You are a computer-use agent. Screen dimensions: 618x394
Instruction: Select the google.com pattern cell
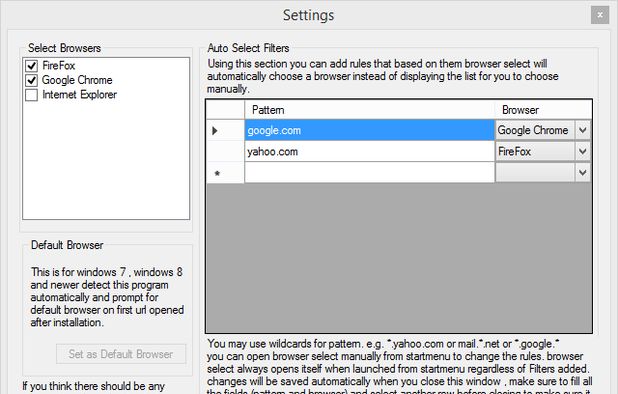click(x=369, y=130)
